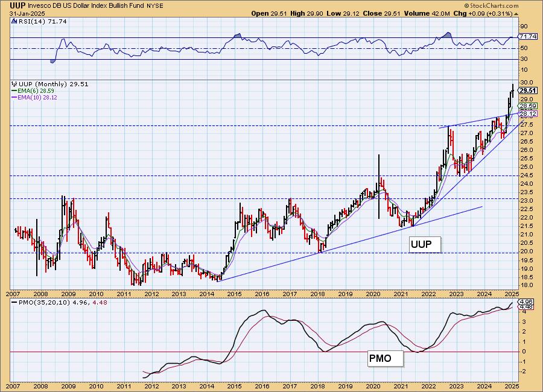Click the RSI(14) 71.74 indicator label

tap(42, 22)
